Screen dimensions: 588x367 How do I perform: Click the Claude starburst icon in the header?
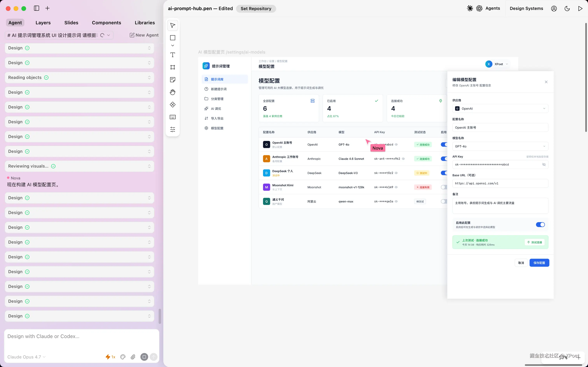pos(470,9)
